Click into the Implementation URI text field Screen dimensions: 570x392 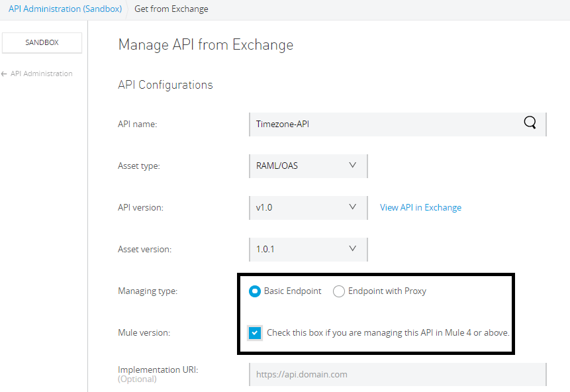tap(397, 374)
